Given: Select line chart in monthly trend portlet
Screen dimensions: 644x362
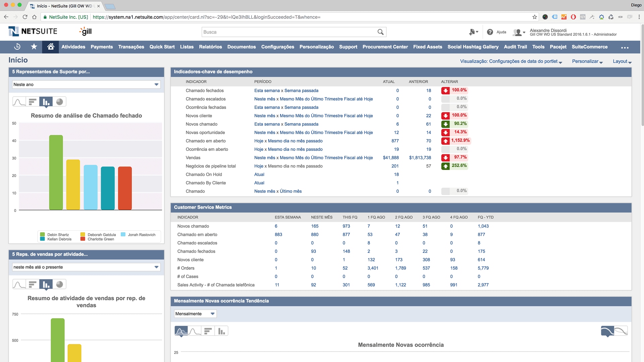Looking at the screenshot, I should click(x=195, y=331).
